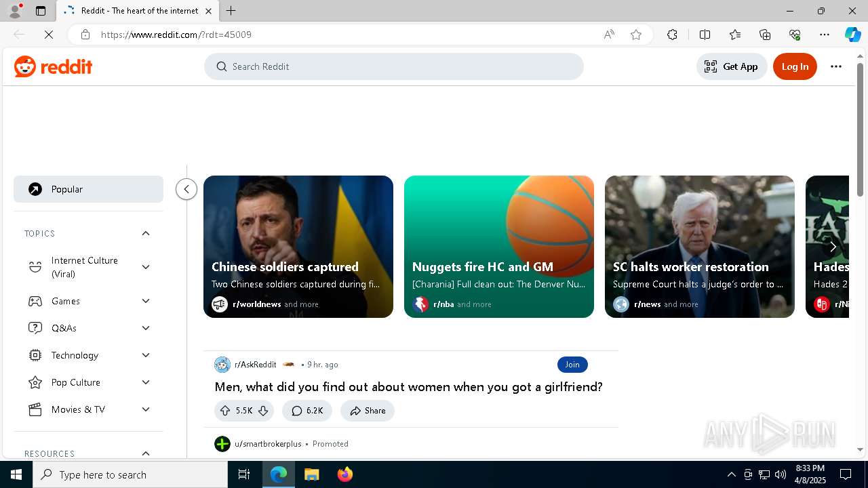Open Windows Start menu
The image size is (868, 488).
(x=16, y=474)
